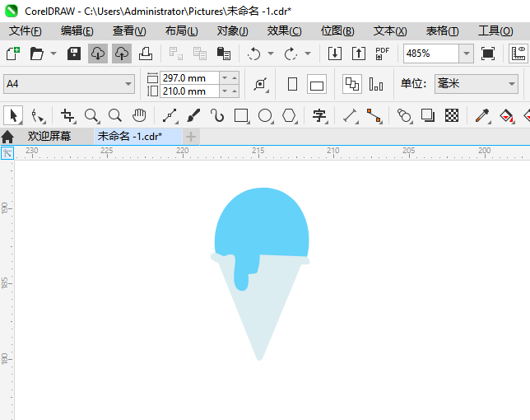Click the 297.0 mm page width field
The height and width of the screenshot is (420, 530).
[x=189, y=78]
